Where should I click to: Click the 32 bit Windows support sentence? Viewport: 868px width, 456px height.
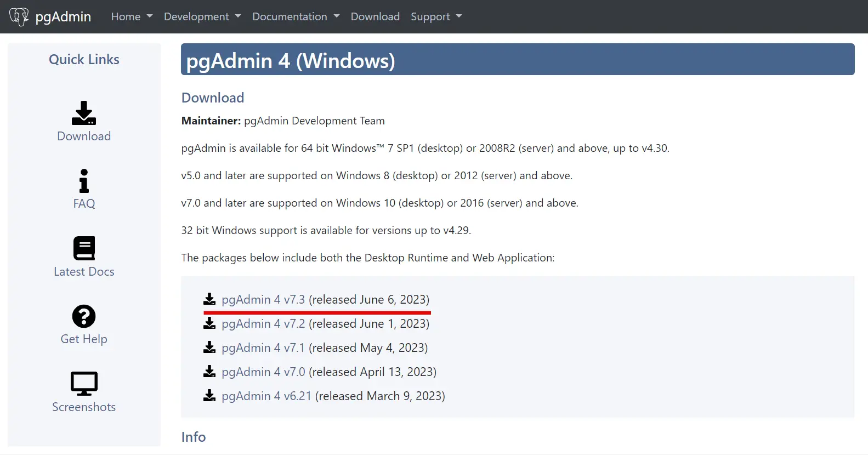pos(326,230)
